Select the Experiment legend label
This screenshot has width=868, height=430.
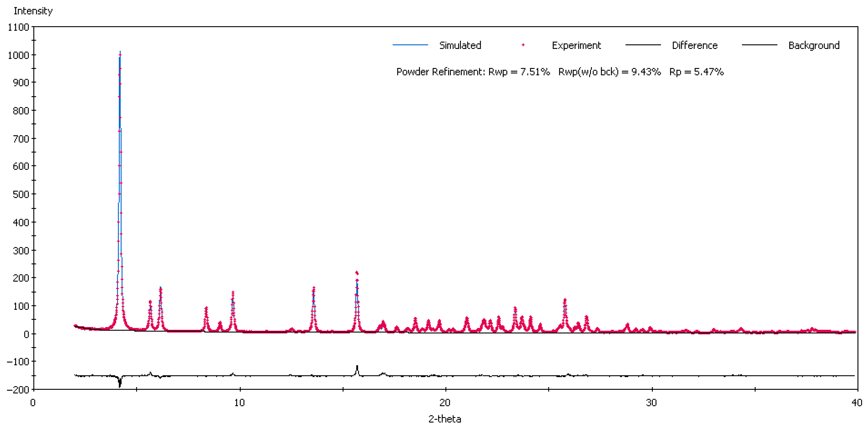tap(576, 46)
